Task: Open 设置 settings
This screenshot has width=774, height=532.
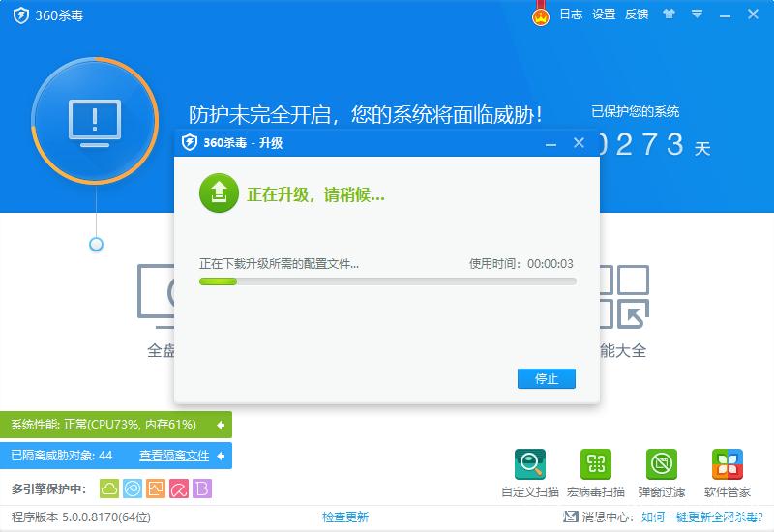Action: pos(604,15)
